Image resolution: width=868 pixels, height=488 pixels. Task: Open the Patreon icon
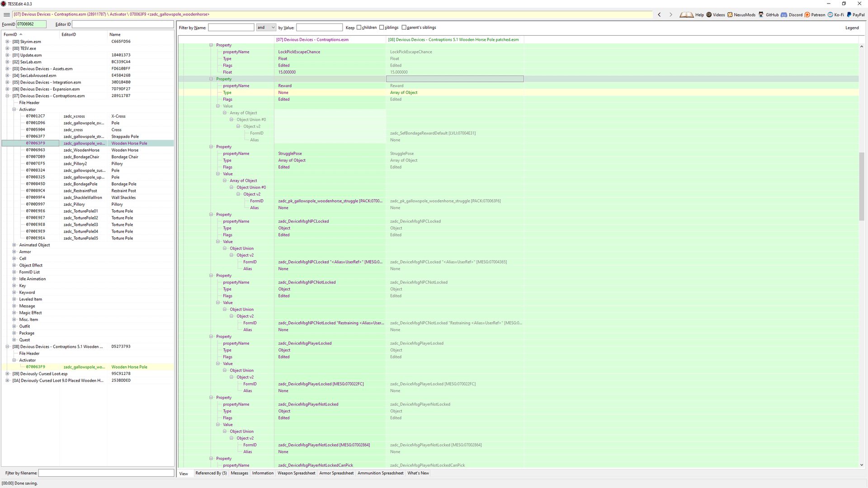click(807, 14)
